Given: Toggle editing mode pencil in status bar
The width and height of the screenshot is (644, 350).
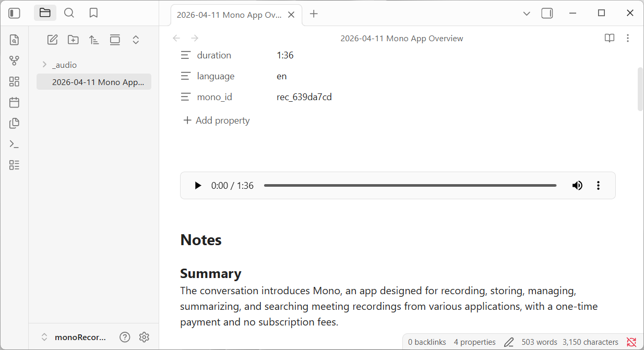Looking at the screenshot, I should [x=509, y=342].
